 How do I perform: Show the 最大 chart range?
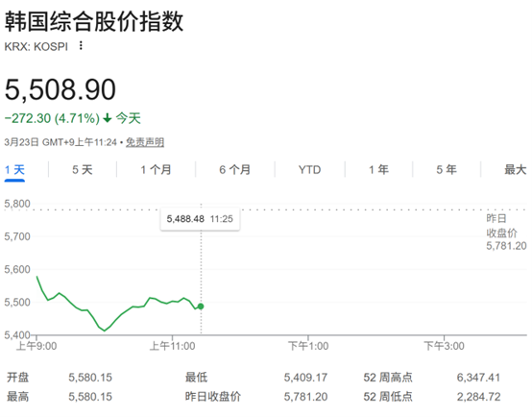tap(516, 169)
